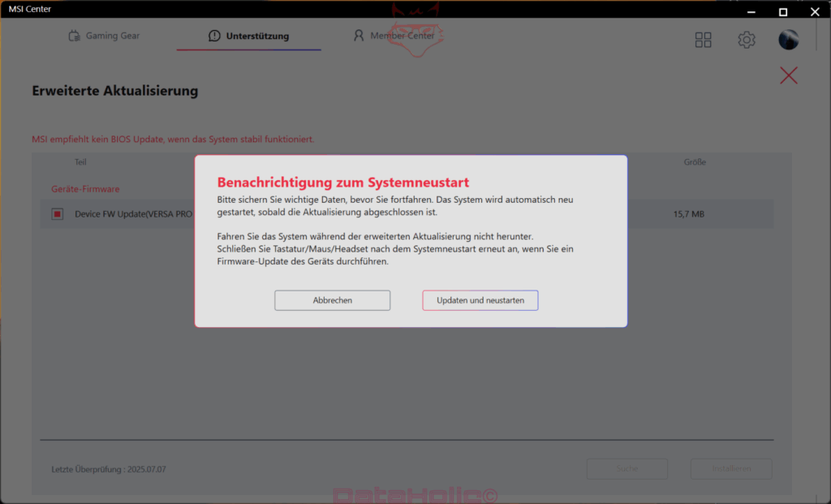Toggle the Device FW Update checkbox

tap(58, 214)
